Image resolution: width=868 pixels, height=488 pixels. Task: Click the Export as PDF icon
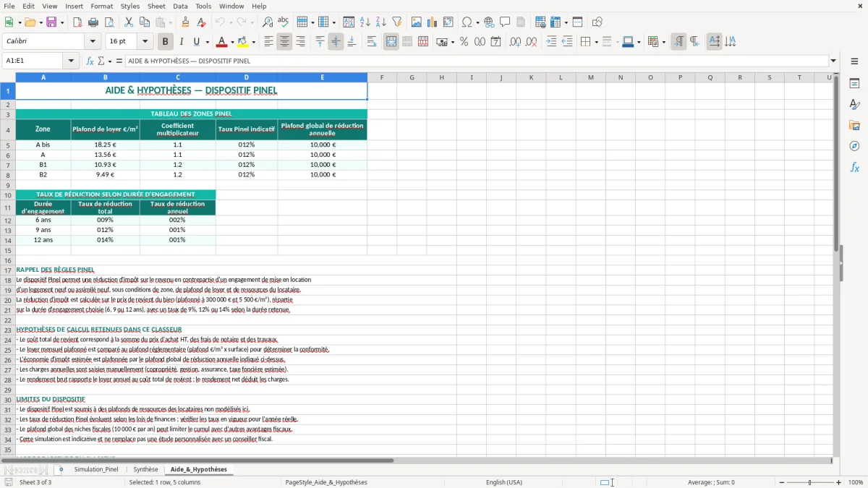pos(77,22)
